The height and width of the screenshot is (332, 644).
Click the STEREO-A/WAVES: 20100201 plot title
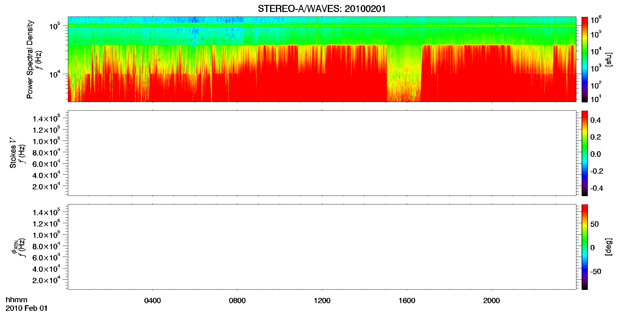coord(322,9)
